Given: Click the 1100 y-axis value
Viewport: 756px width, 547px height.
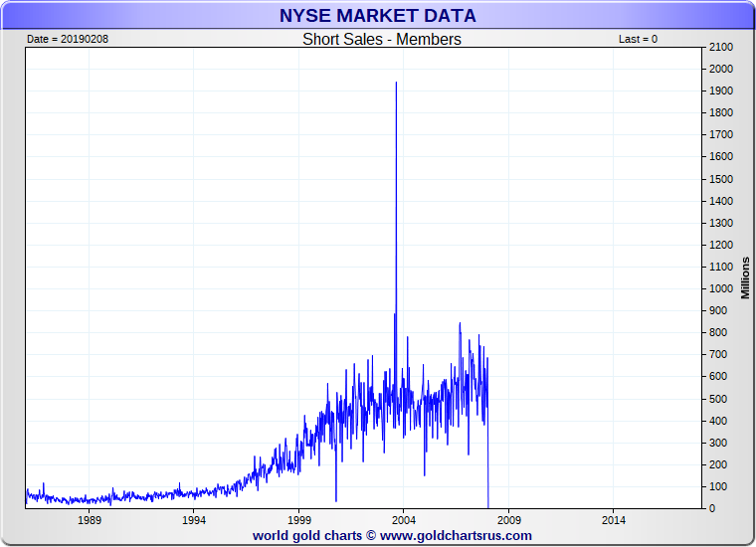Looking at the screenshot, I should pyautogui.click(x=721, y=267).
